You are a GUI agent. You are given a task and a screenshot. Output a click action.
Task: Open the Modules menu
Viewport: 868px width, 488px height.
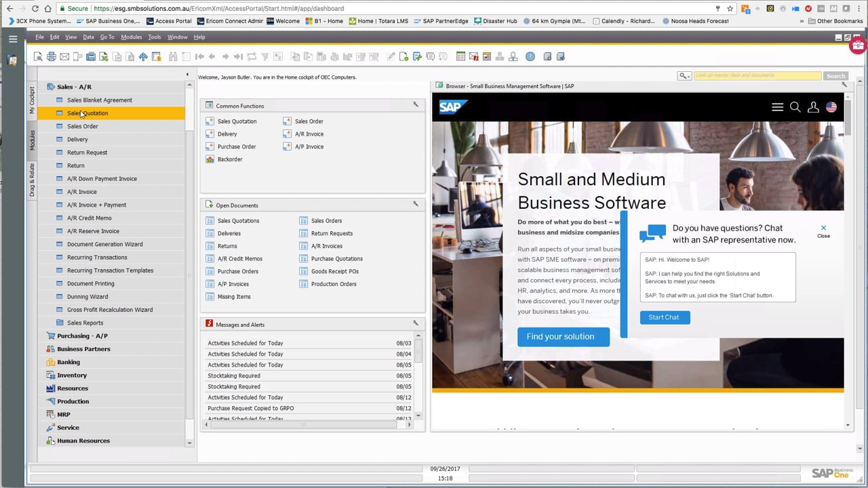coord(132,37)
